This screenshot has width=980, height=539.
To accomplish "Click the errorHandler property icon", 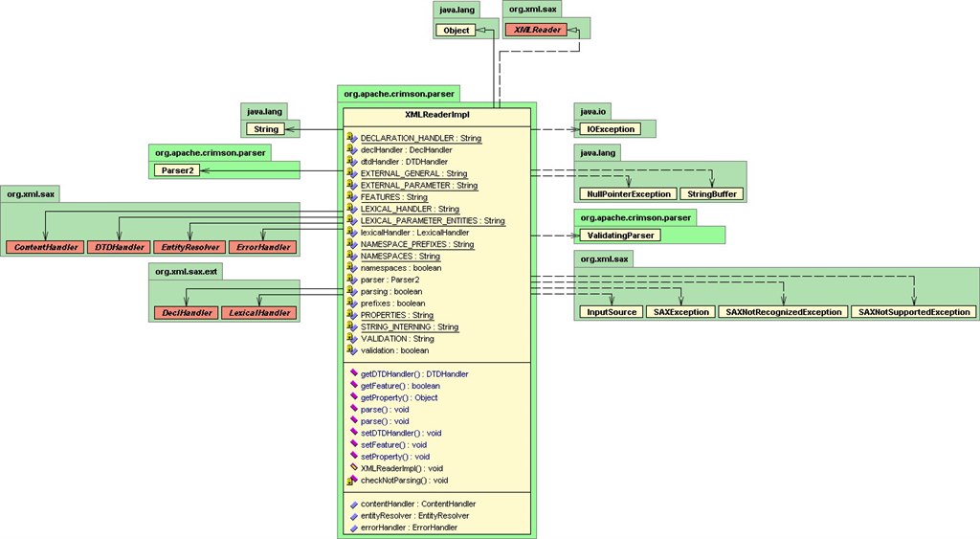I will click(354, 528).
